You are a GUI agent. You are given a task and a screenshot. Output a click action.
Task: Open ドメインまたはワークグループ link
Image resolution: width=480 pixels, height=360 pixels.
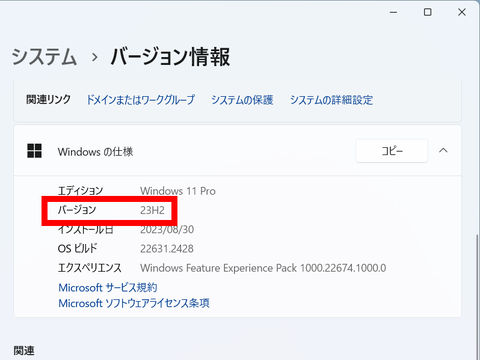coord(140,100)
